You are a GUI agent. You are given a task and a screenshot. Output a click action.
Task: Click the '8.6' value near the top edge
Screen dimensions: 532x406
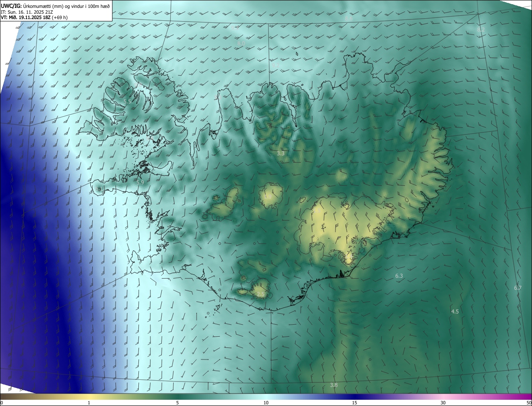tap(349, 19)
